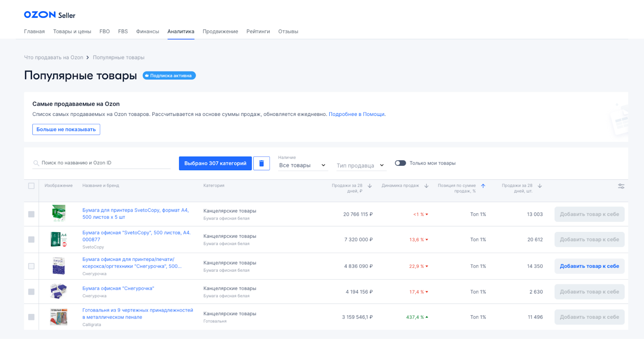Add the Снегурочка 500 sheet paper to your products

(x=589, y=266)
